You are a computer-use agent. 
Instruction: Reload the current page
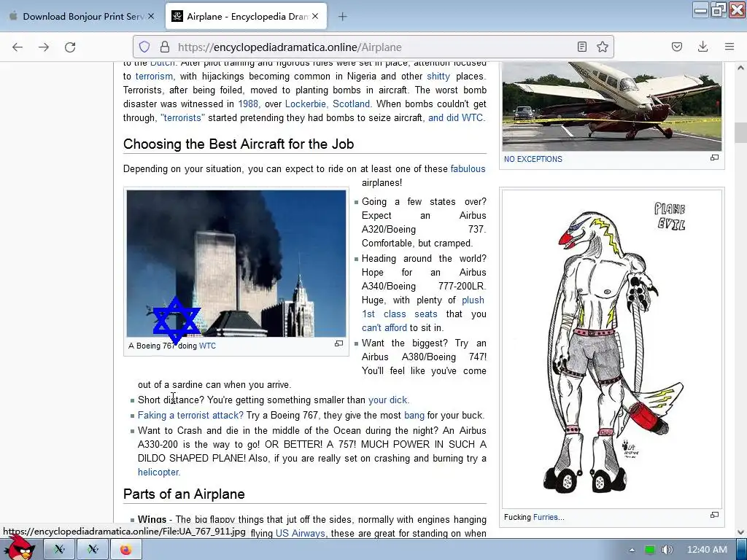click(x=70, y=47)
